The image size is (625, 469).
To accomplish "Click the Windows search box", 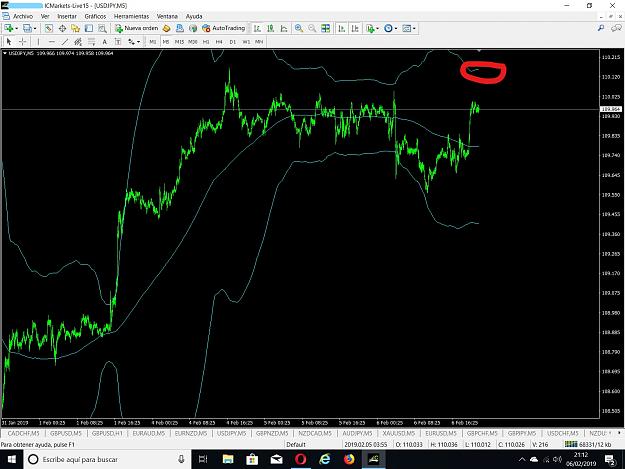I will pos(108,459).
